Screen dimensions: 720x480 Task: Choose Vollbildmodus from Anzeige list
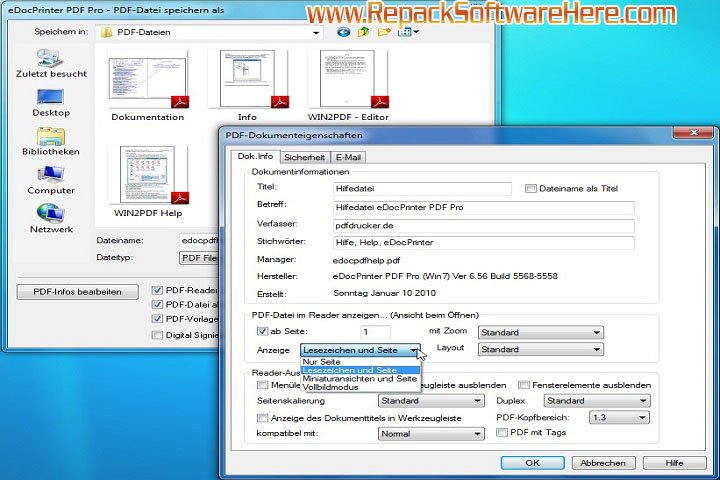360,387
